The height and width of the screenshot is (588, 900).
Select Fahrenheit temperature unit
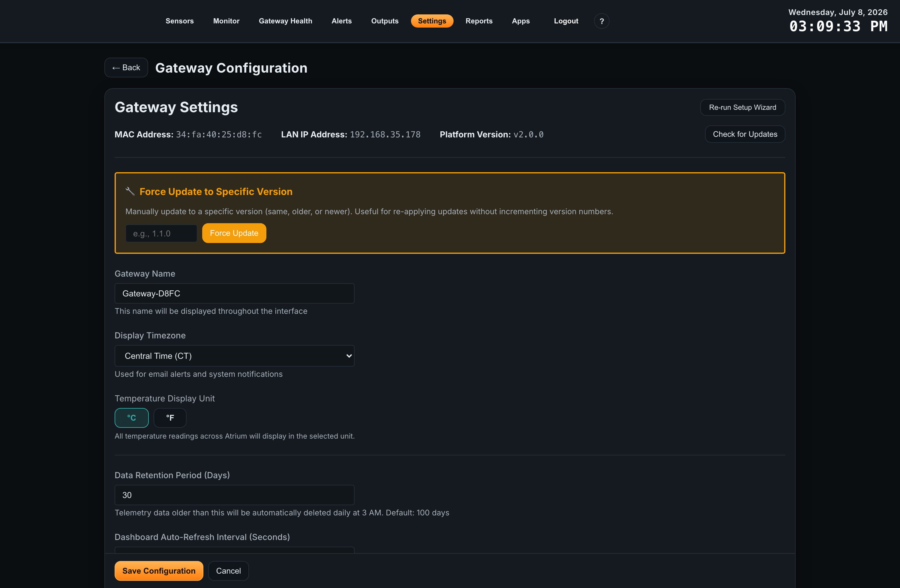[170, 418]
